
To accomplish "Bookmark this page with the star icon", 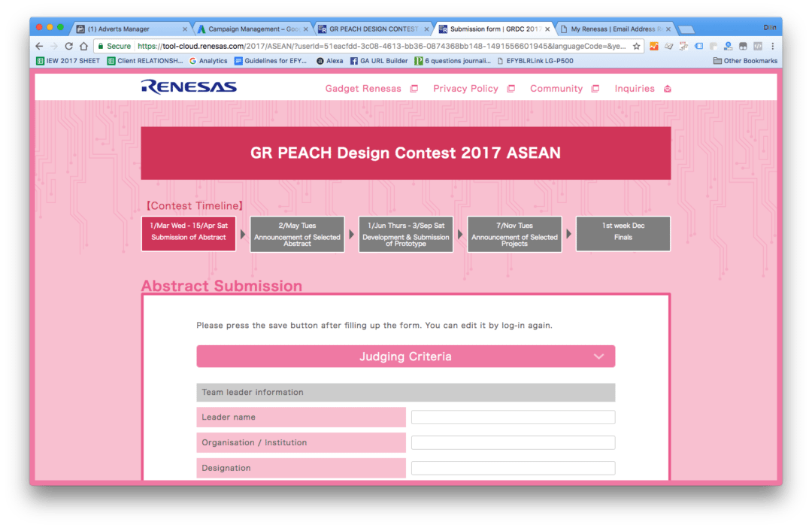I will click(636, 46).
